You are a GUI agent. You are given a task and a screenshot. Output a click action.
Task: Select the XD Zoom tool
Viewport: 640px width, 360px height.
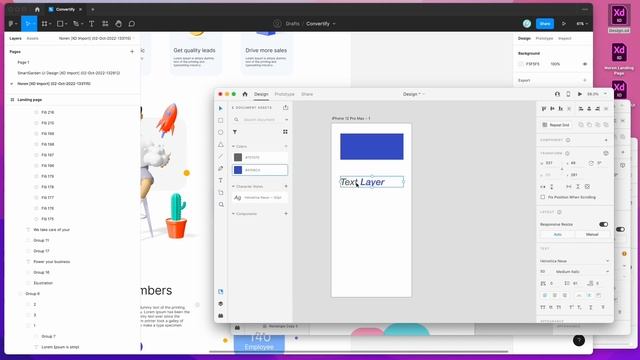click(221, 204)
